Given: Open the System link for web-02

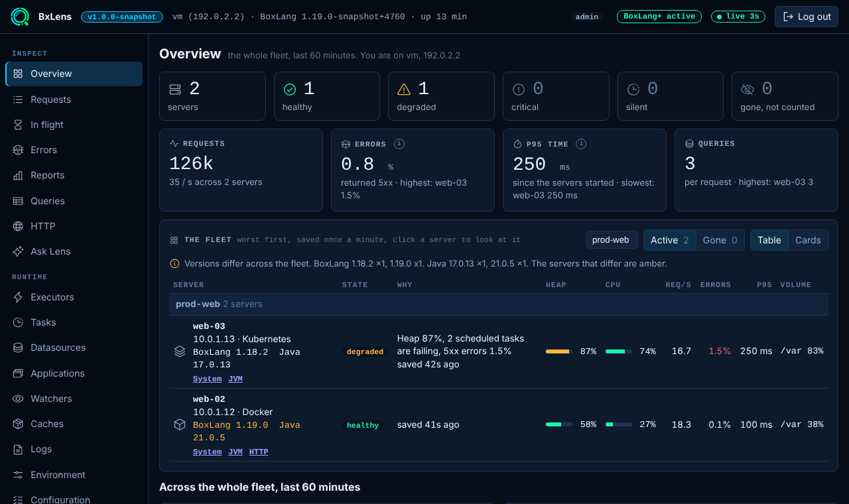Looking at the screenshot, I should [x=207, y=452].
